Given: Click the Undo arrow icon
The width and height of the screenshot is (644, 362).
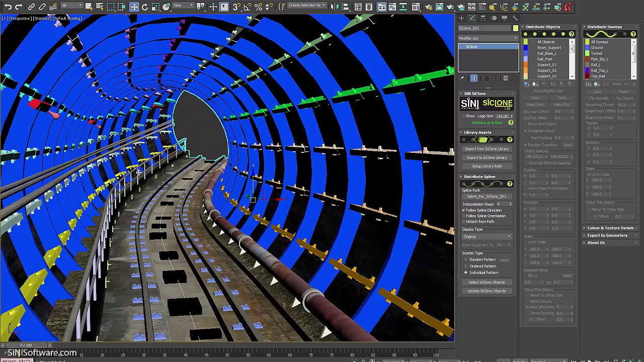Looking at the screenshot, I should 8,7.
